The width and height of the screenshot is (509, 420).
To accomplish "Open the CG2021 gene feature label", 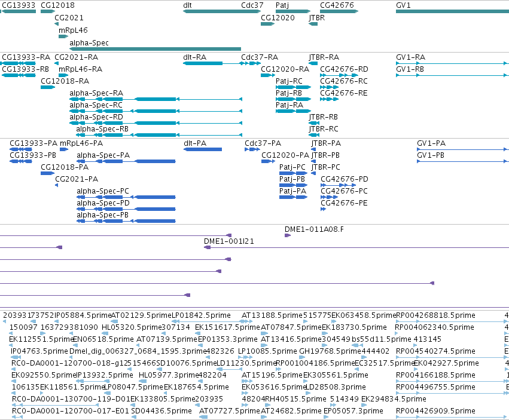I will tap(69, 18).
